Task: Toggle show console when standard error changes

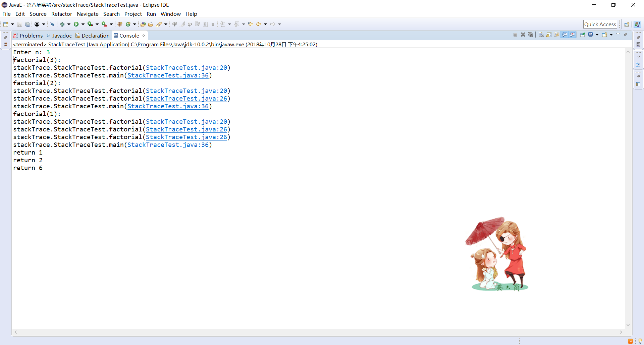Action: coord(573,35)
